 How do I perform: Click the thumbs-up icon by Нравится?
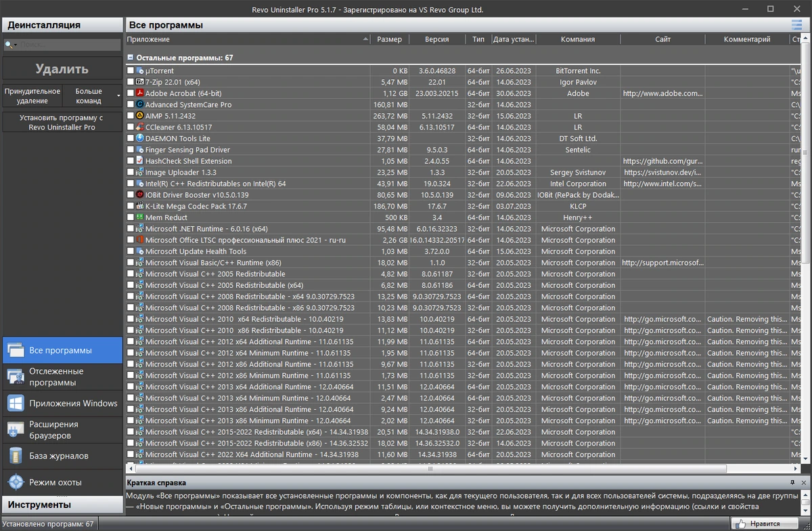pyautogui.click(x=740, y=524)
